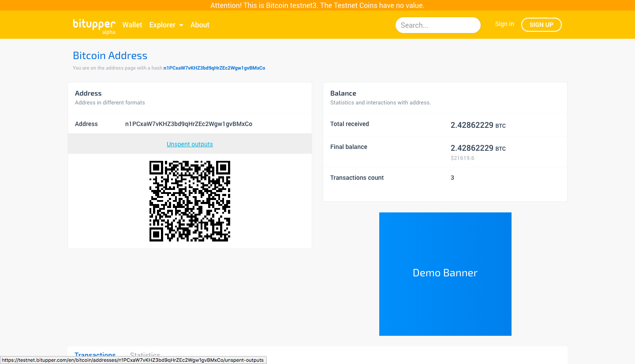Click the 'Transactions count' label
The width and height of the screenshot is (635, 364).
[357, 178]
